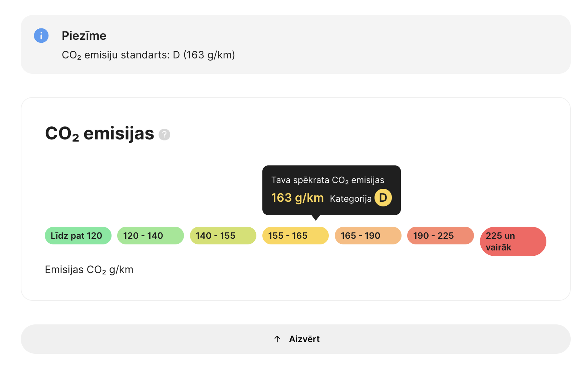Click the 163 g/km value in tooltip
This screenshot has width=588, height=370.
point(297,198)
